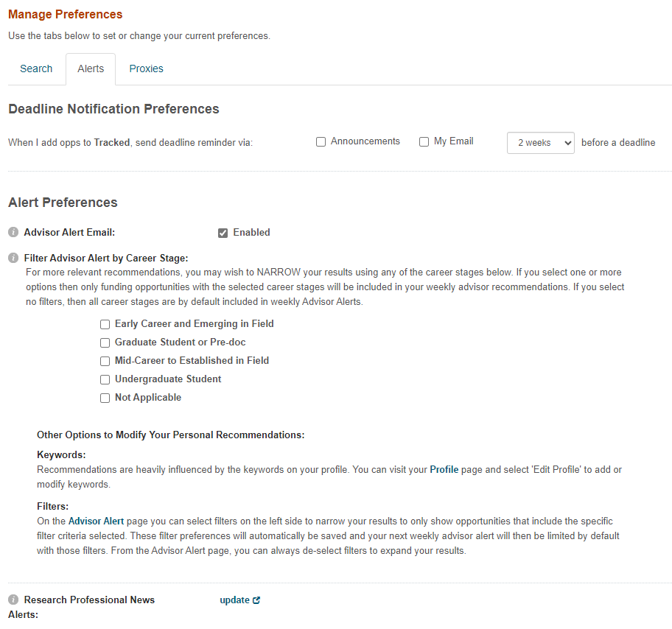
Task: Click update link for Research Professional News
Action: (234, 600)
